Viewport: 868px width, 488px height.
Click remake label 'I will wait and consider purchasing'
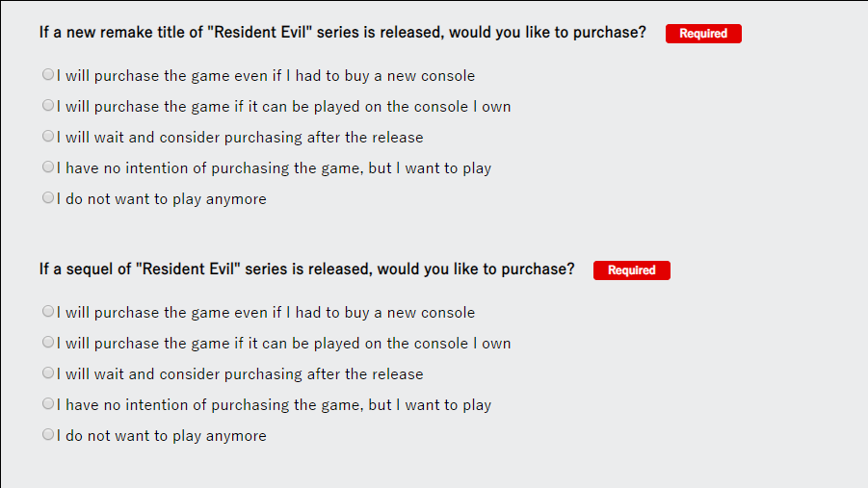coord(181,138)
